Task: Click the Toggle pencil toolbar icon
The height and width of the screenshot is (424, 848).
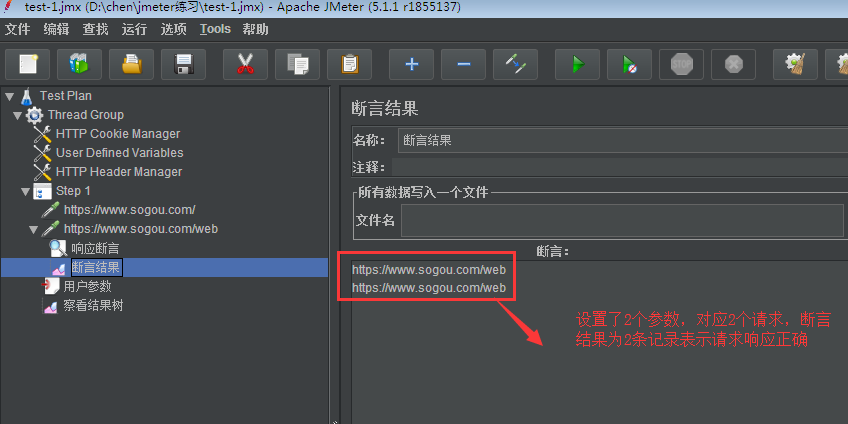Action: (515, 65)
